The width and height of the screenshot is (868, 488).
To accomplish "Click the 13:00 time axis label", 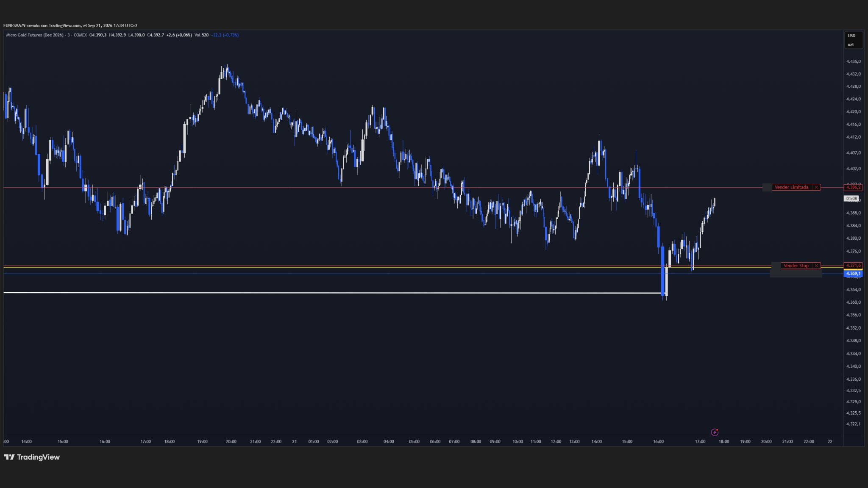I will [574, 441].
